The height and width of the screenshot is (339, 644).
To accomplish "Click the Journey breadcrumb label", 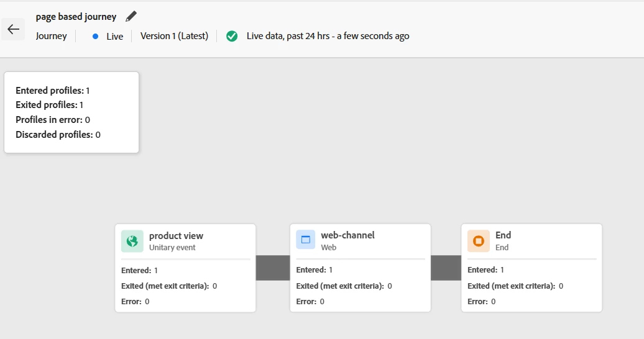I will pyautogui.click(x=51, y=36).
